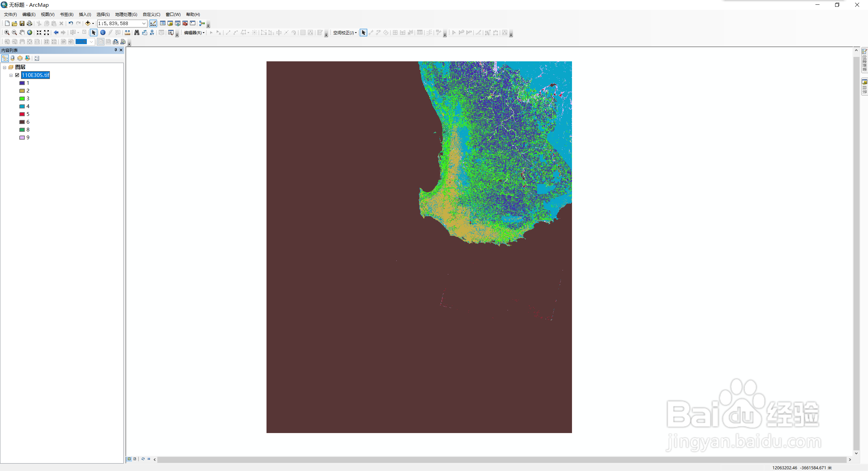The height and width of the screenshot is (471, 868).
Task: Click the Fixed Zoom In icon
Action: [x=39, y=33]
